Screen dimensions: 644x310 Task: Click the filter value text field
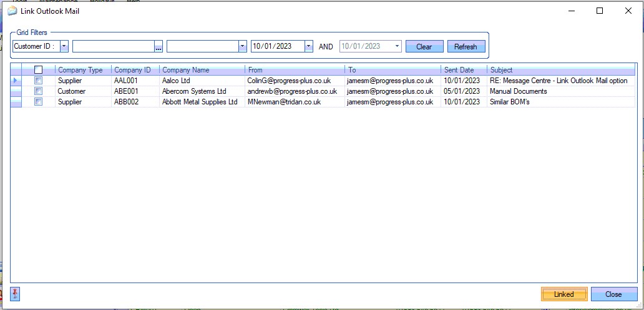click(114, 46)
